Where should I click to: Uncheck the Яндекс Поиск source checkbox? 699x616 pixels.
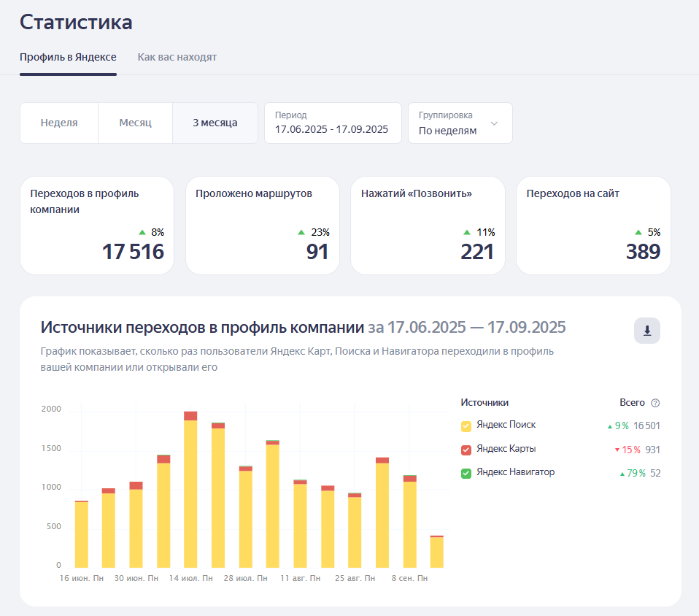point(466,426)
